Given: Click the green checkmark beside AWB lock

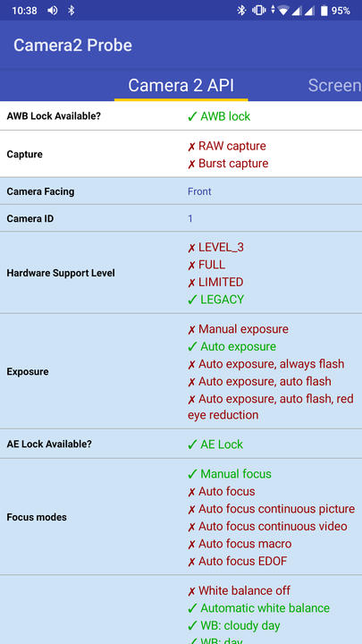Looking at the screenshot, I should click(x=192, y=116).
